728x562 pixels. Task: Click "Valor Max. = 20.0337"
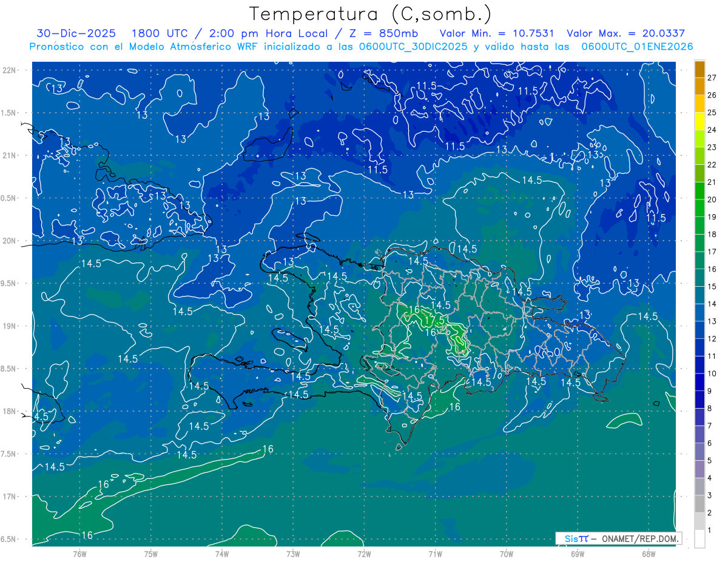coord(626,33)
